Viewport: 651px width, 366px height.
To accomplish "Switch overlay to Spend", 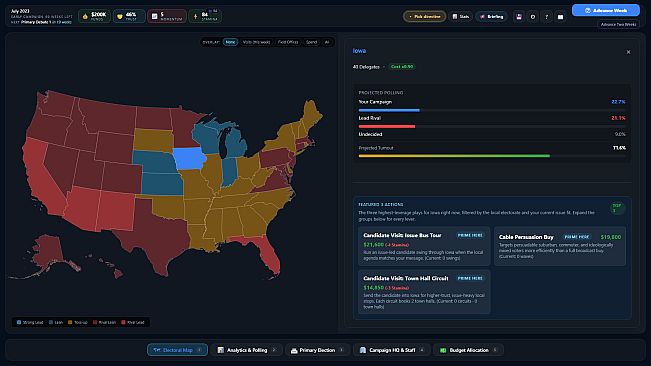I will pyautogui.click(x=311, y=42).
